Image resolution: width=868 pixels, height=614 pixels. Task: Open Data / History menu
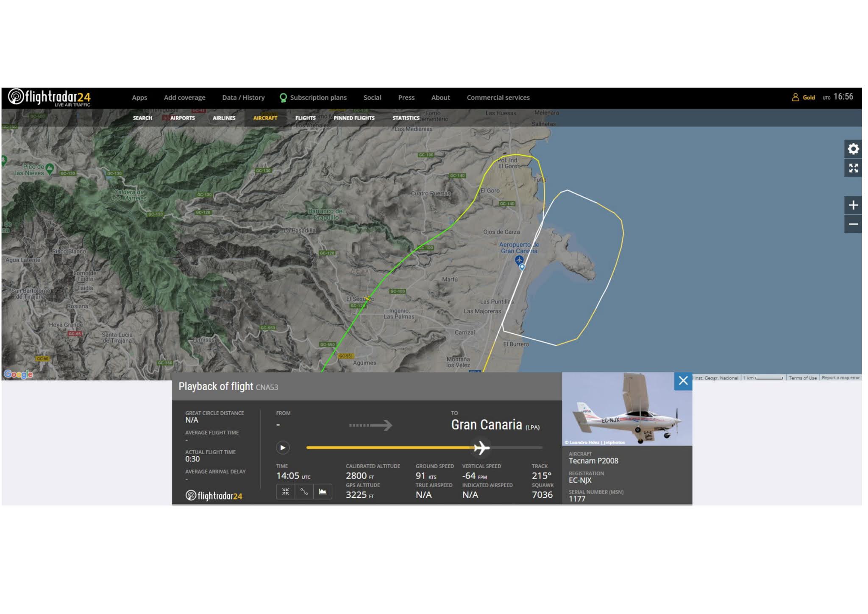(243, 98)
